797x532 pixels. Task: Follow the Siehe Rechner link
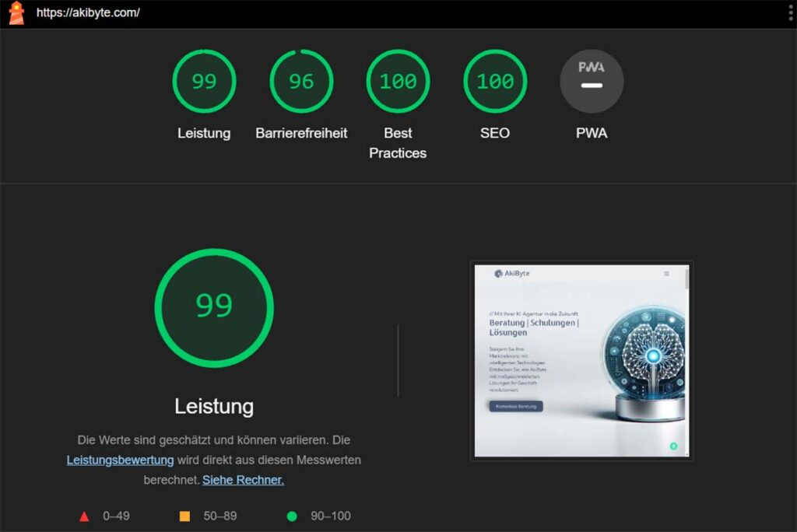[243, 480]
